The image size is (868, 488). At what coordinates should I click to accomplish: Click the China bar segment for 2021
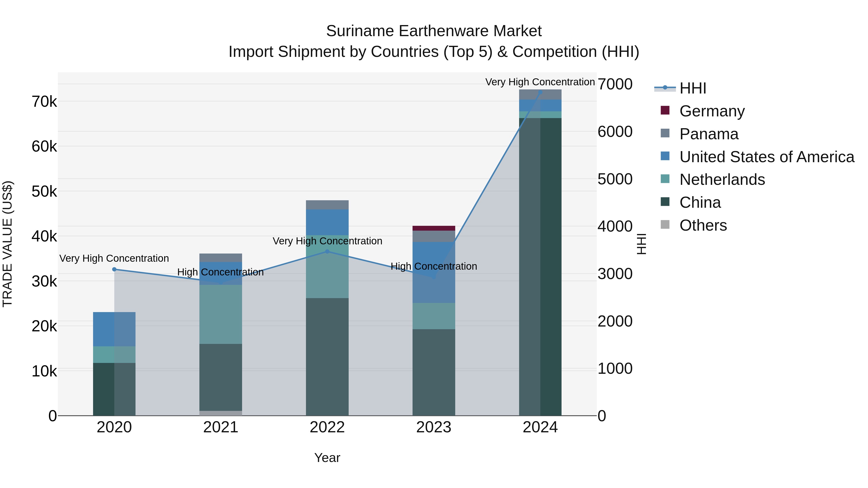[x=221, y=377]
